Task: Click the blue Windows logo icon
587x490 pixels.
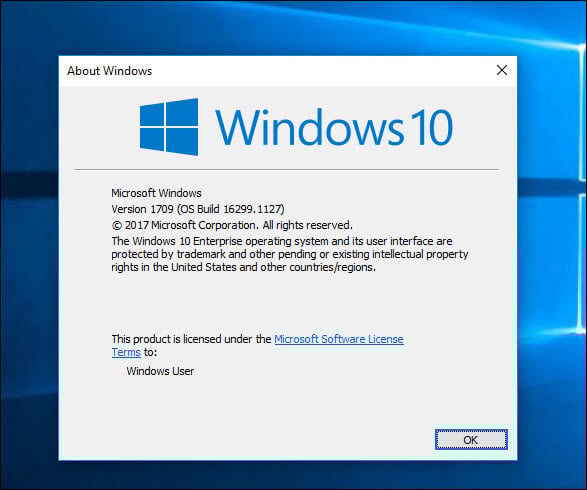Action: [x=169, y=127]
